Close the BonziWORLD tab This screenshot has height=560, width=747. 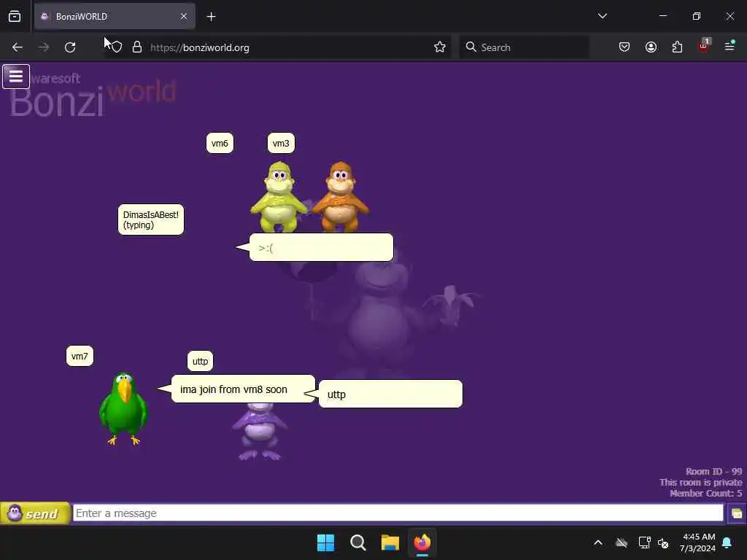tap(184, 16)
